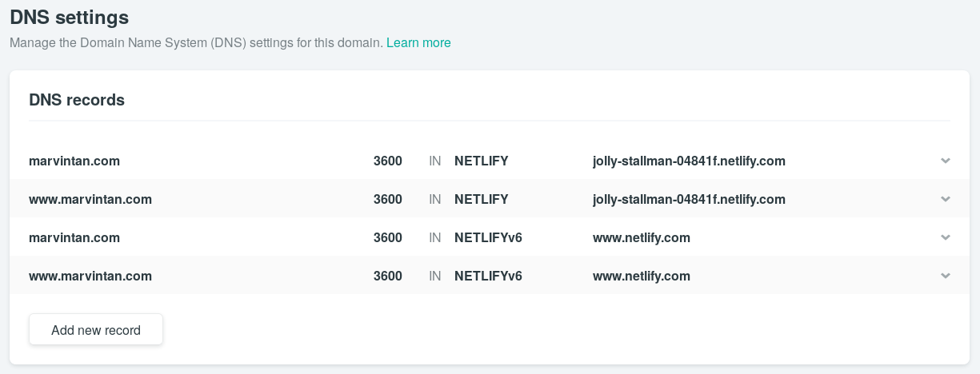This screenshot has height=374, width=980.
Task: Expand the www.marvintan.com NETLIFYv6 record chevron
Action: click(945, 276)
